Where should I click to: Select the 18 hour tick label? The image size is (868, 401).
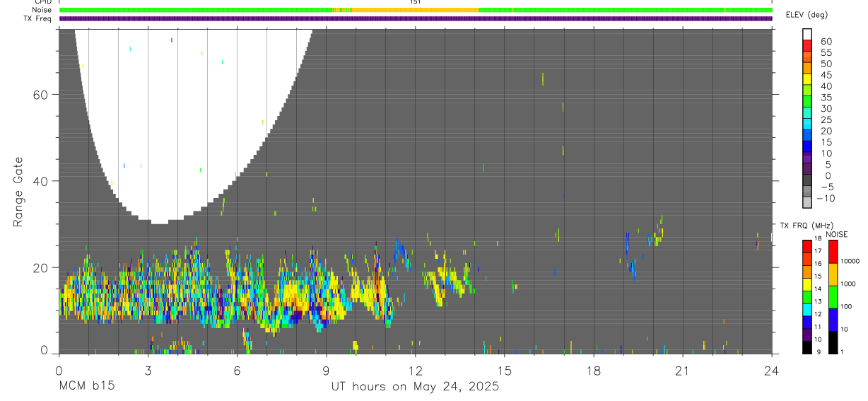[594, 371]
